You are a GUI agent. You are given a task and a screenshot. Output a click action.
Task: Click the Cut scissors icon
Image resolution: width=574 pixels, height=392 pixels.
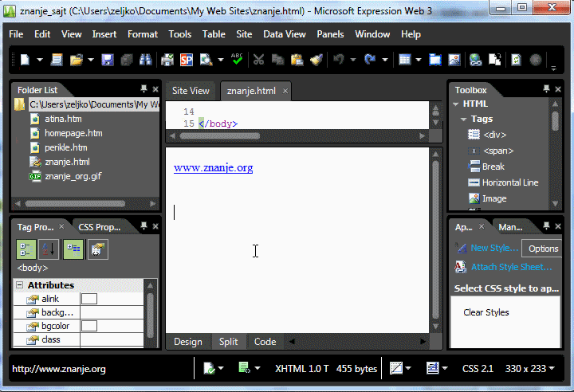coord(258,60)
